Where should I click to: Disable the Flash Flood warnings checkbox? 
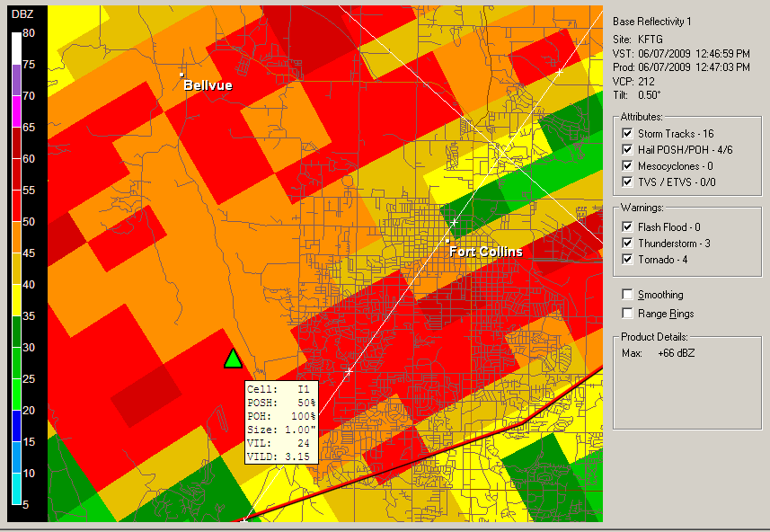click(x=627, y=226)
